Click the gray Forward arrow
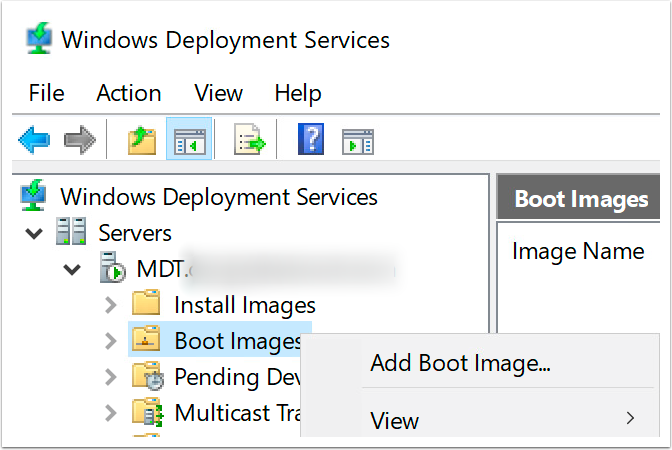This screenshot has height=450, width=672. click(x=80, y=140)
